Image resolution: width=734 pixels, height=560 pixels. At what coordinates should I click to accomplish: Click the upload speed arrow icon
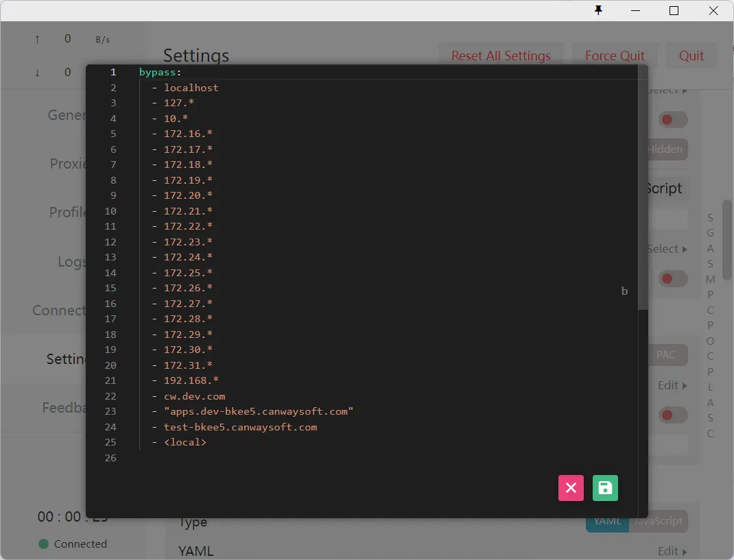37,40
